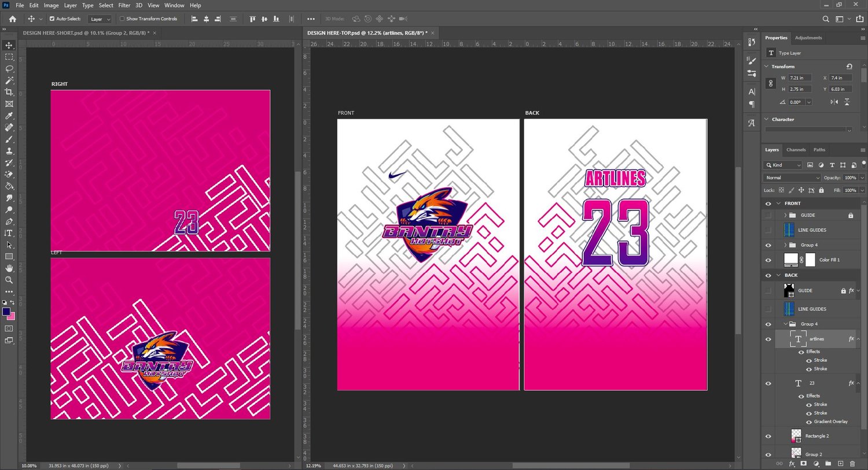Collapse the Character section in Properties
Screen dimensions: 868x470
tap(767, 119)
